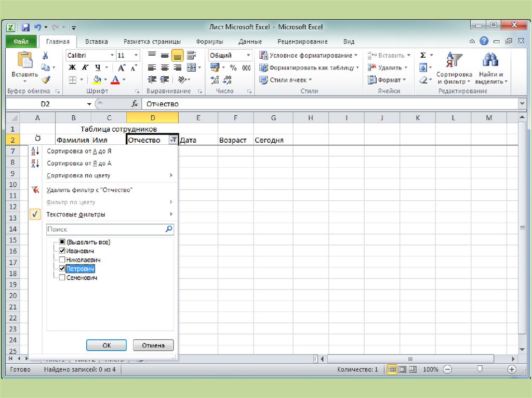Uncheck the Иванович filter checkbox

coord(62,251)
